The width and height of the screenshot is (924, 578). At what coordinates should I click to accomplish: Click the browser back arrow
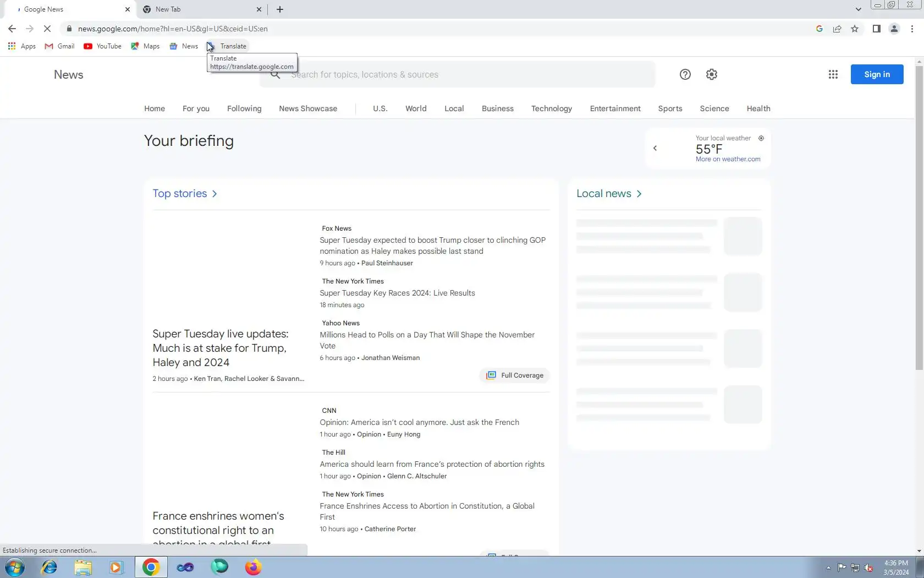coord(12,29)
